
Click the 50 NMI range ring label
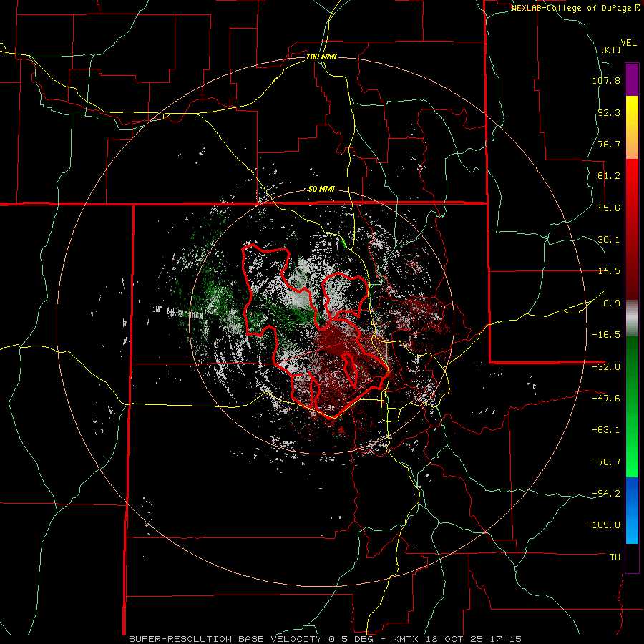pos(321,190)
